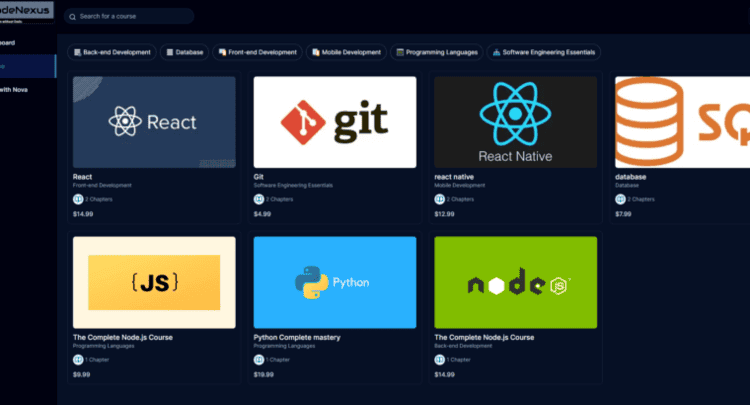The width and height of the screenshot is (750, 405).
Task: Click the $19.99 Python course price
Action: 264,375
